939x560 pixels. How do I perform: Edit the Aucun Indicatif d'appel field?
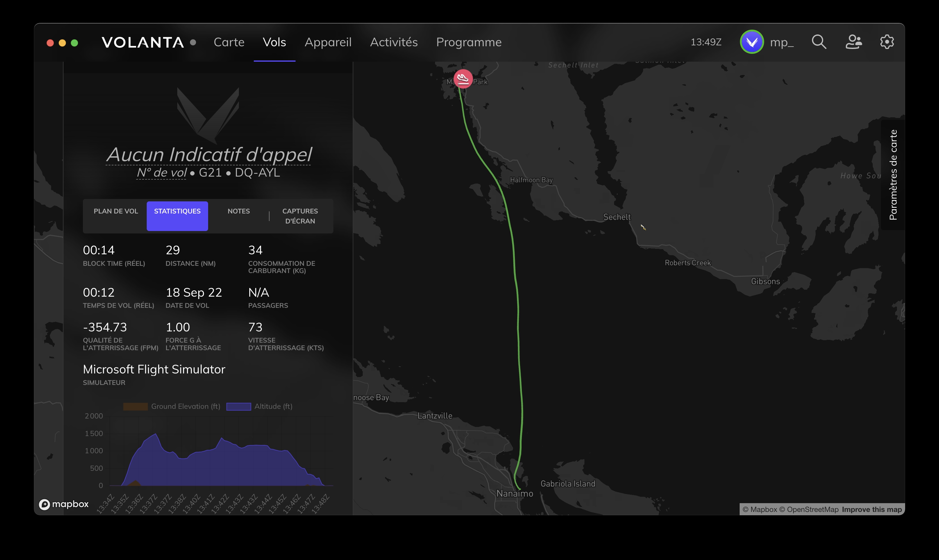pos(209,155)
